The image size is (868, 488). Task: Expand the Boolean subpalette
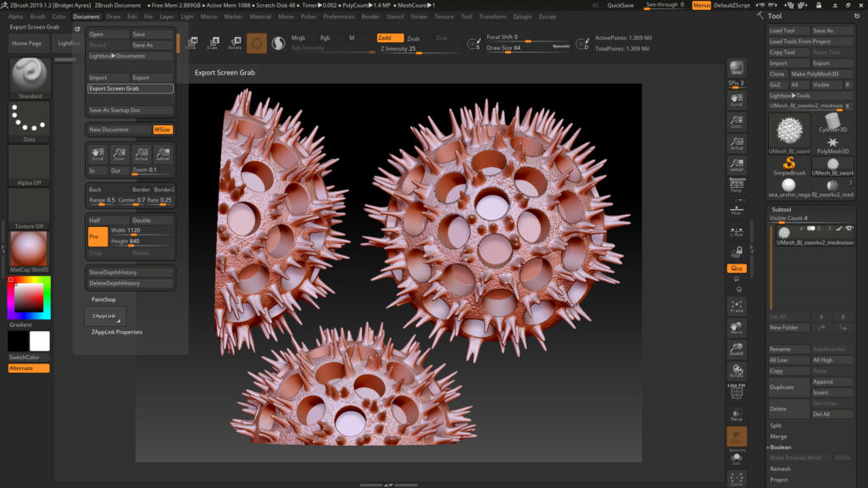pyautogui.click(x=781, y=447)
